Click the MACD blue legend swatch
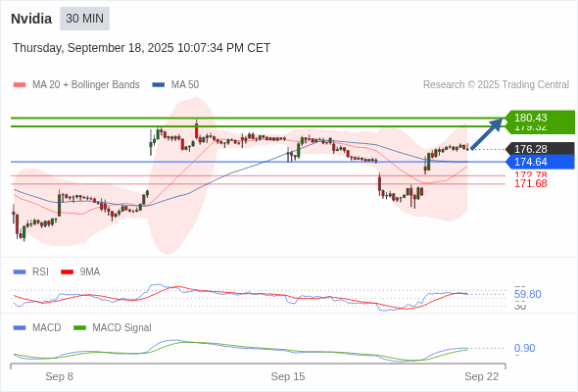 (20, 328)
